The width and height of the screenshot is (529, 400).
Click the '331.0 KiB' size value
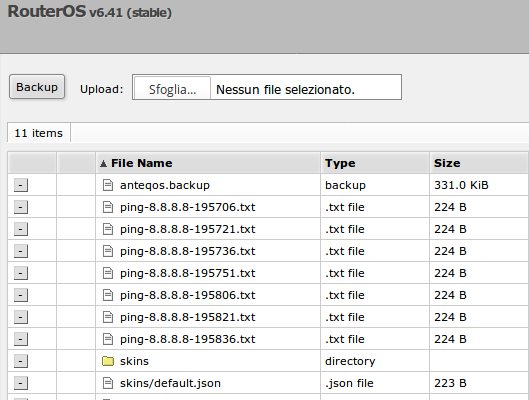pyautogui.click(x=461, y=185)
